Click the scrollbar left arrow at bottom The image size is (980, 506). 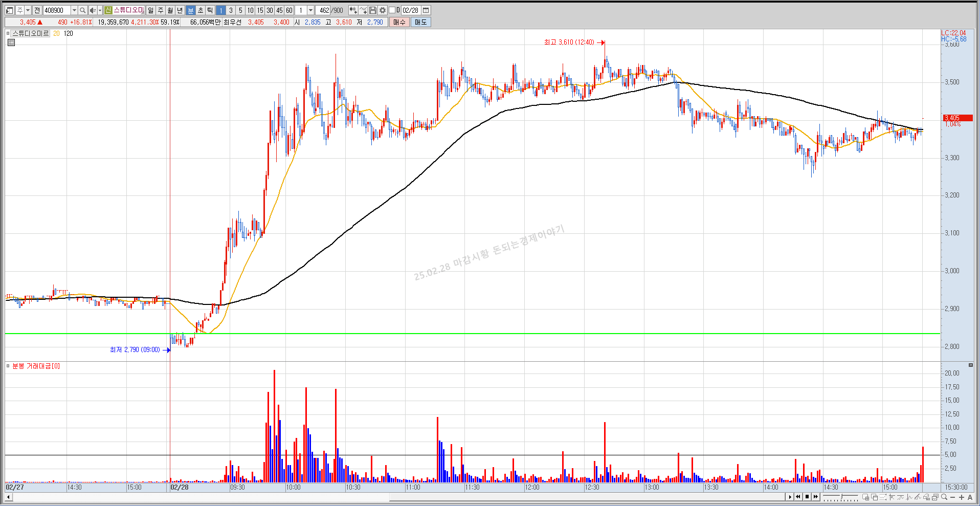[x=8, y=497]
